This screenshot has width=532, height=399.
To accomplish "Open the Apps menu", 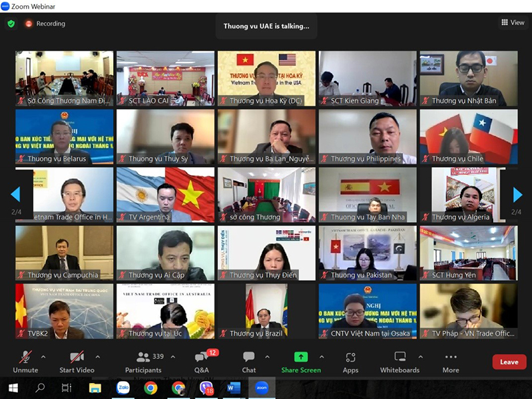I will [x=350, y=361].
